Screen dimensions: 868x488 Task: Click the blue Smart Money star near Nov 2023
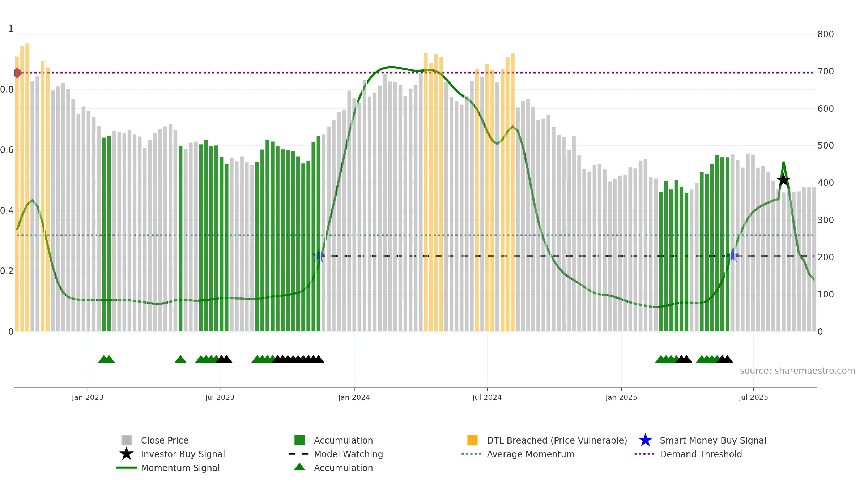tap(319, 256)
